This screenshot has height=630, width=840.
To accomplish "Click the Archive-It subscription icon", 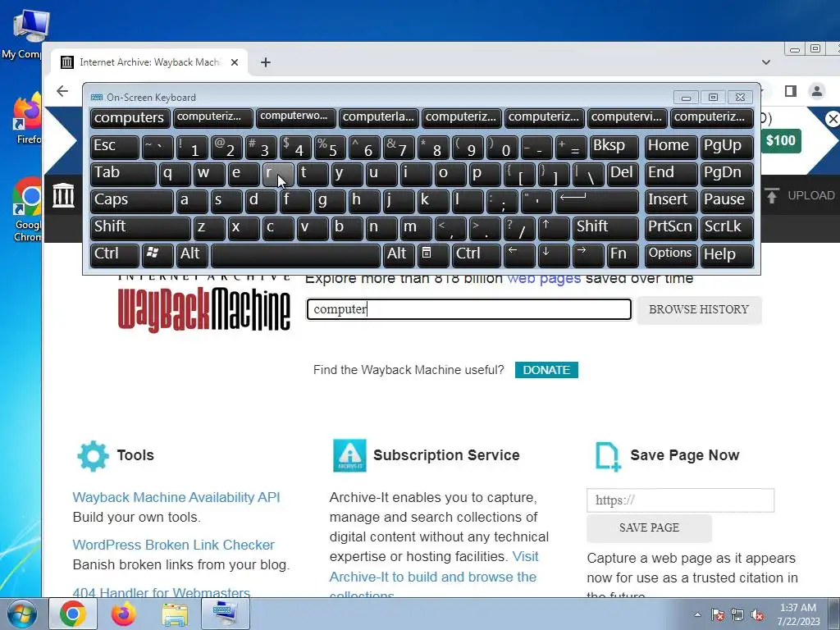I will coord(349,455).
